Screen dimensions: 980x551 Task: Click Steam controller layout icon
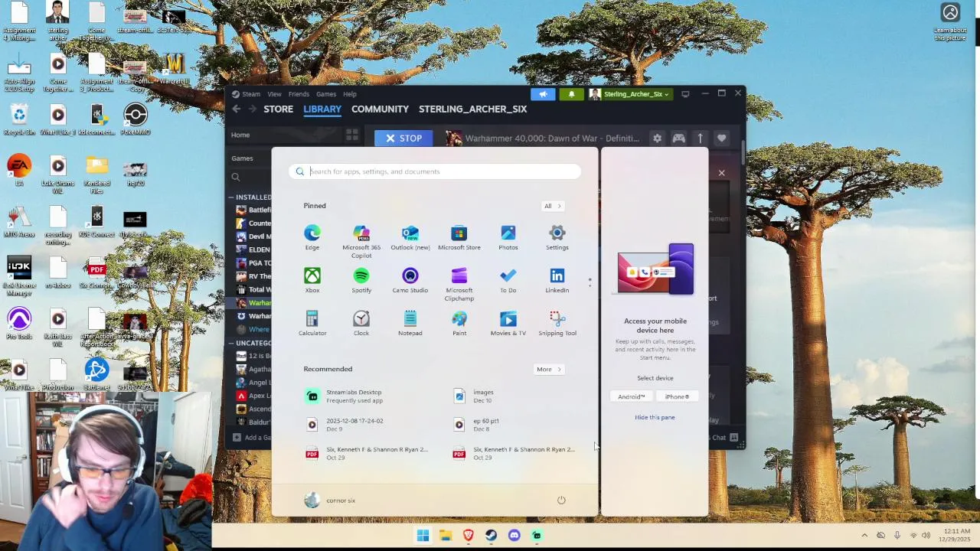pos(678,139)
